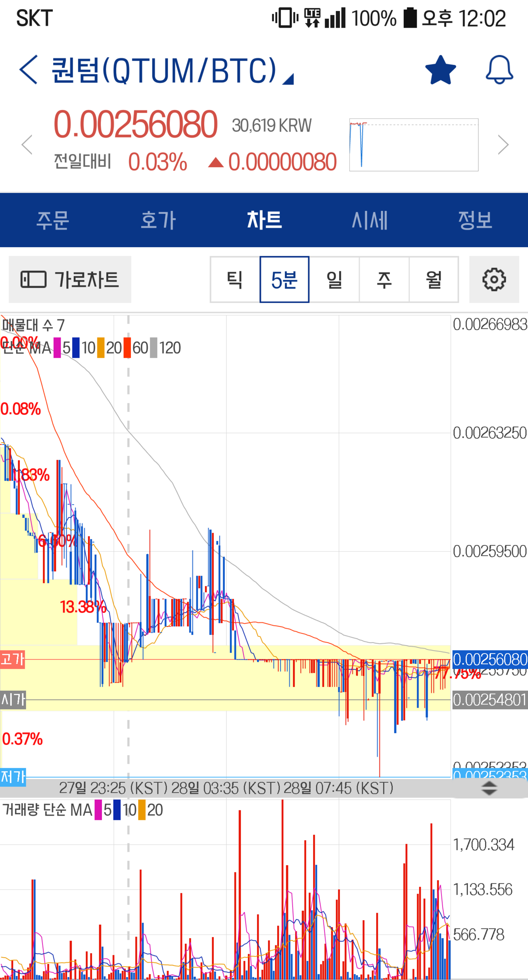Image resolution: width=528 pixels, height=980 pixels.
Task: Open the price alert bell
Action: [x=499, y=70]
